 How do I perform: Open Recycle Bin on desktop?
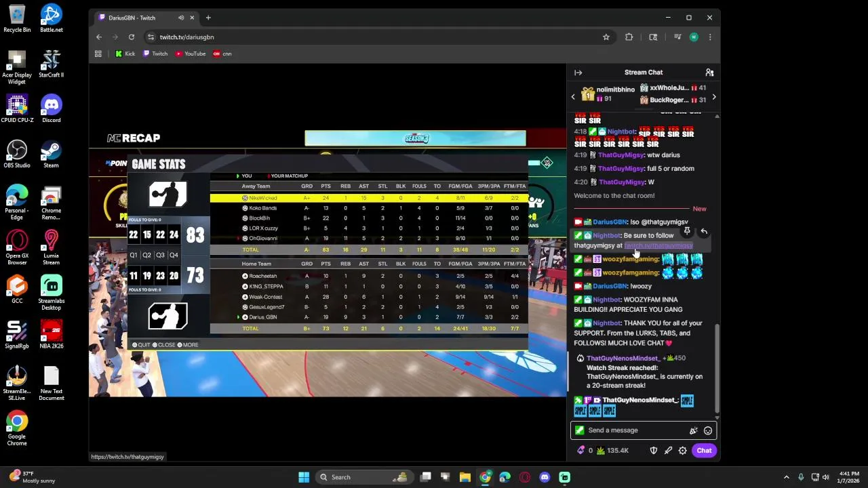(17, 19)
